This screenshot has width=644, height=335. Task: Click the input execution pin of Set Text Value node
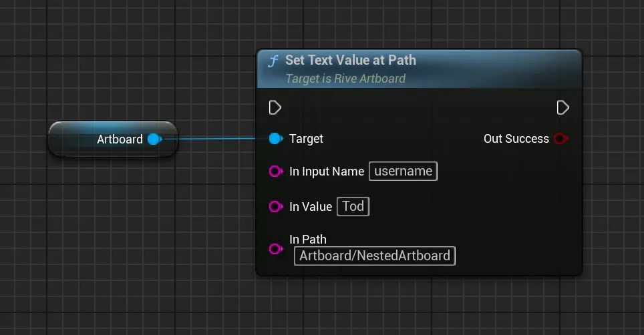coord(275,108)
